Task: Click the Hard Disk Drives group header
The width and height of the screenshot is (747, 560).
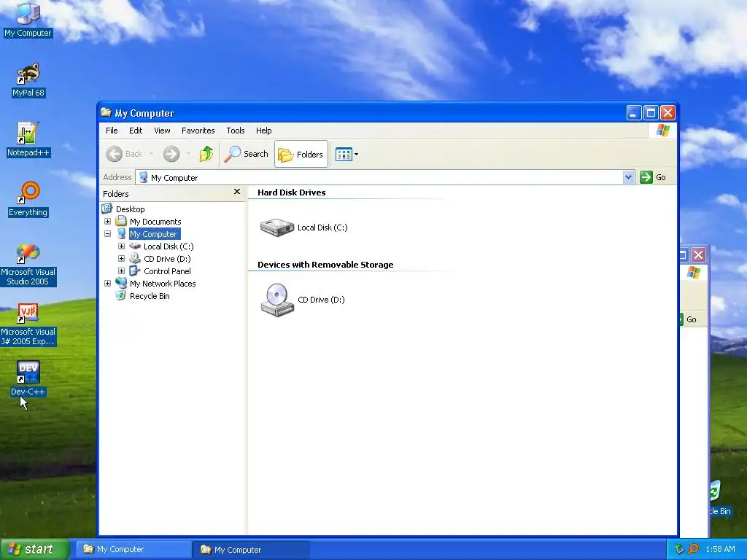Action: [292, 192]
